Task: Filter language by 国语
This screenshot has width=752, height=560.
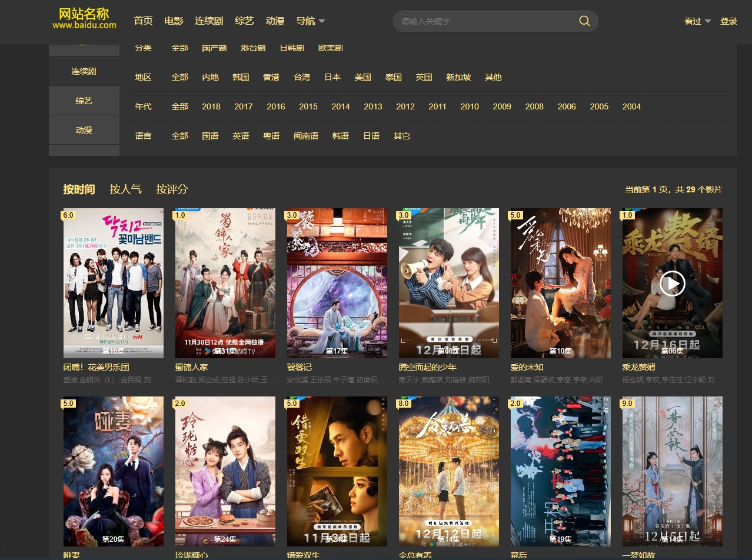Action: click(x=210, y=136)
